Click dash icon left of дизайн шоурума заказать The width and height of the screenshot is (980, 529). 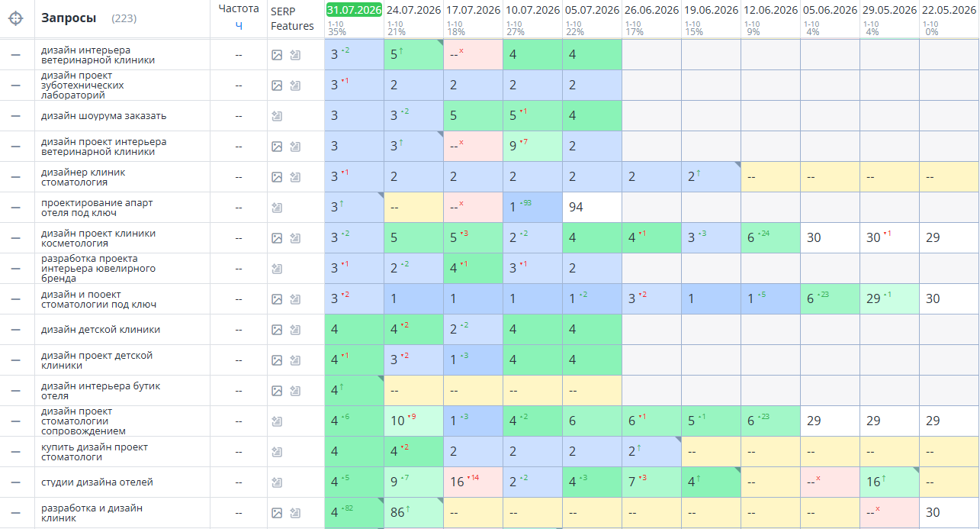[15, 116]
